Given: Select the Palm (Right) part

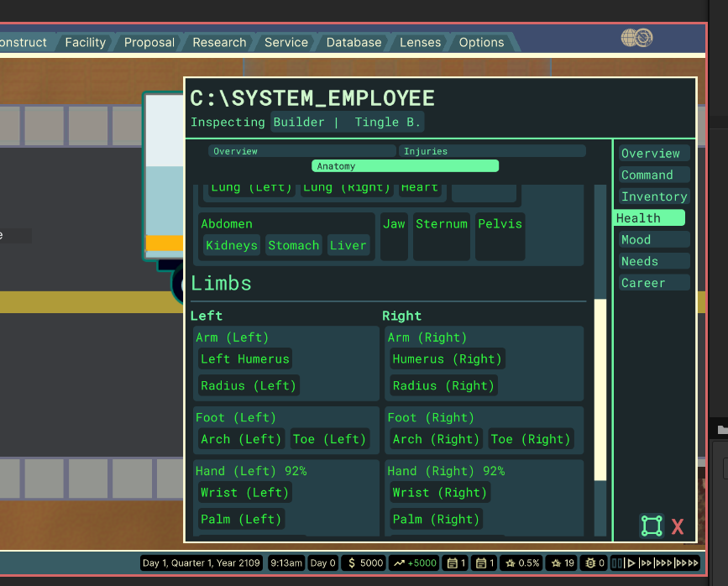Looking at the screenshot, I should (x=436, y=519).
